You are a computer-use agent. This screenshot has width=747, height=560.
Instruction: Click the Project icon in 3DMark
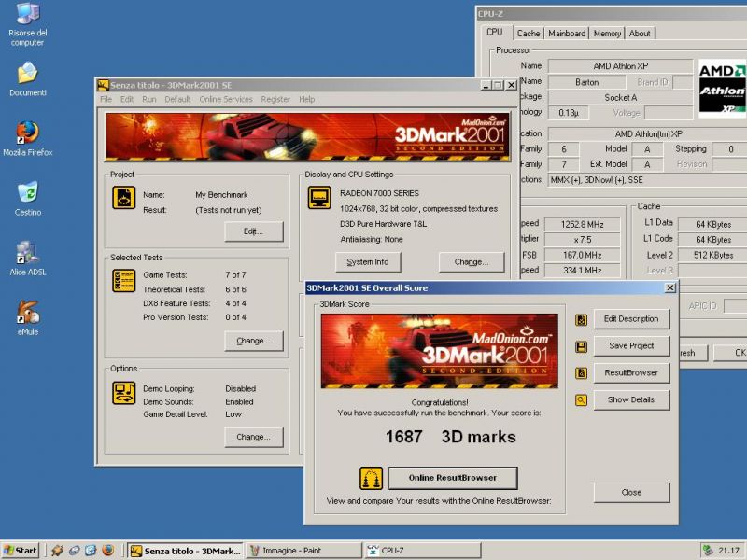124,198
